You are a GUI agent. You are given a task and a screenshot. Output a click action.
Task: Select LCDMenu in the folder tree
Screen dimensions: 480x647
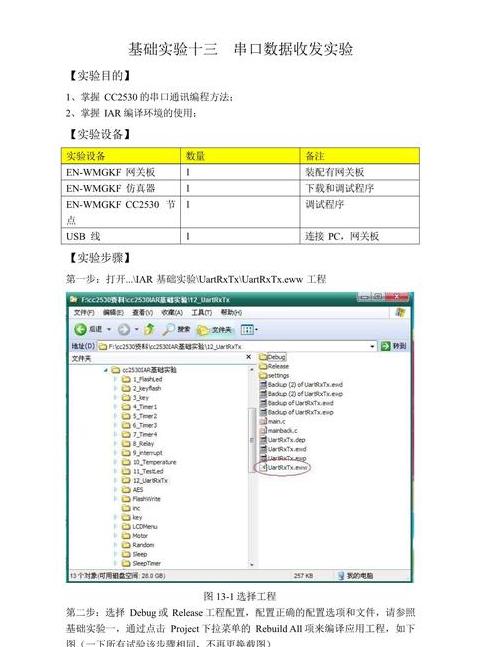140,527
